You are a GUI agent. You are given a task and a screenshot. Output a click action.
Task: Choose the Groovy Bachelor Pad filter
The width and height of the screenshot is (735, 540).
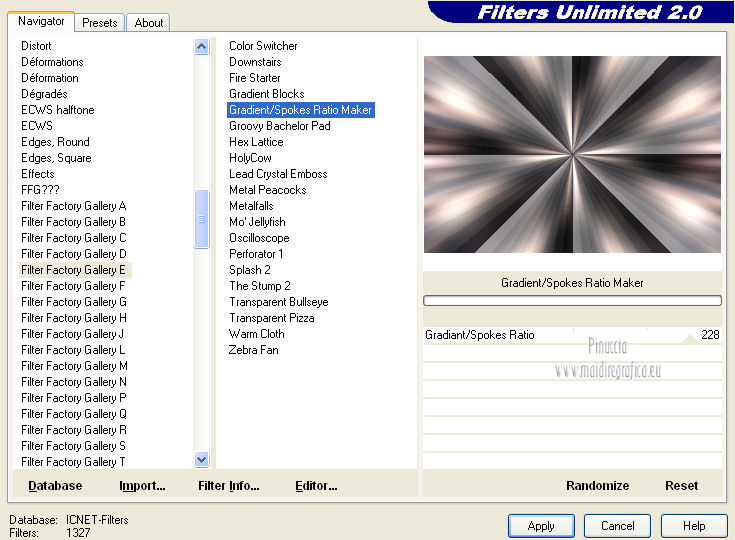tap(280, 126)
